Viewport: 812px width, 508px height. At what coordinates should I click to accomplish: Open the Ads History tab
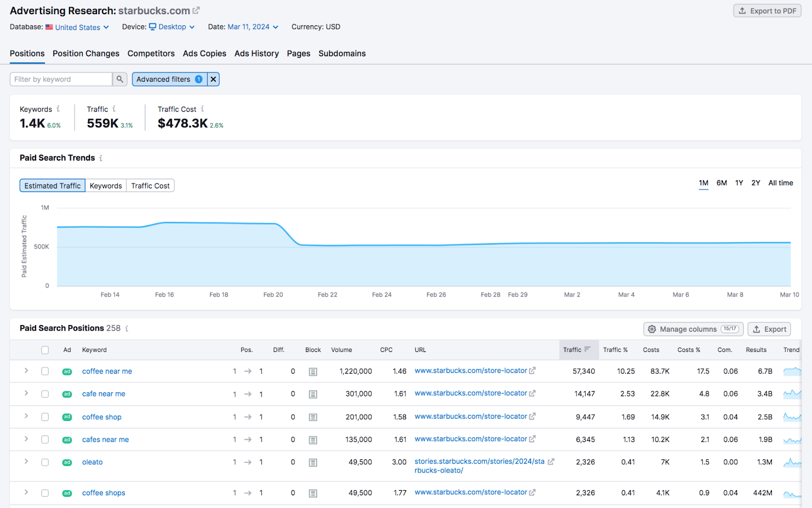tap(256, 53)
